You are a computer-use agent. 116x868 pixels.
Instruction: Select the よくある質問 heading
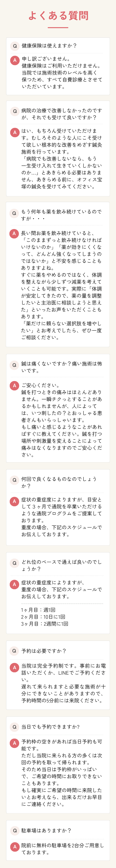pos(58,15)
